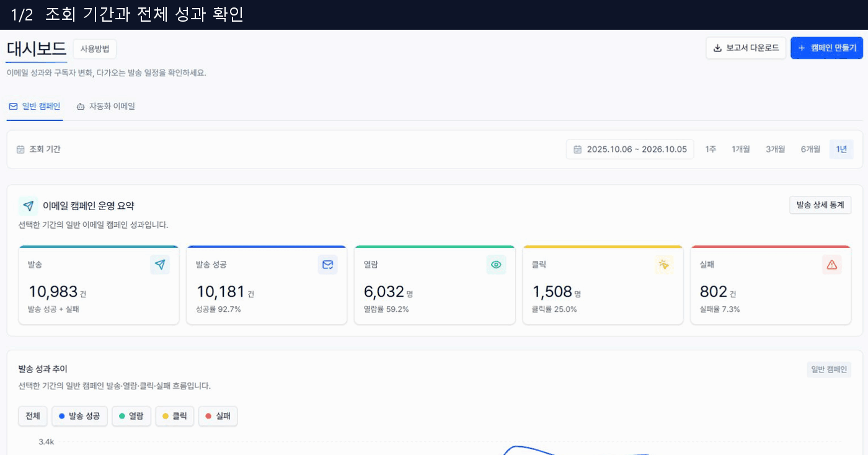Toggle the 발송 성공 series filter
868x455 pixels.
79,416
